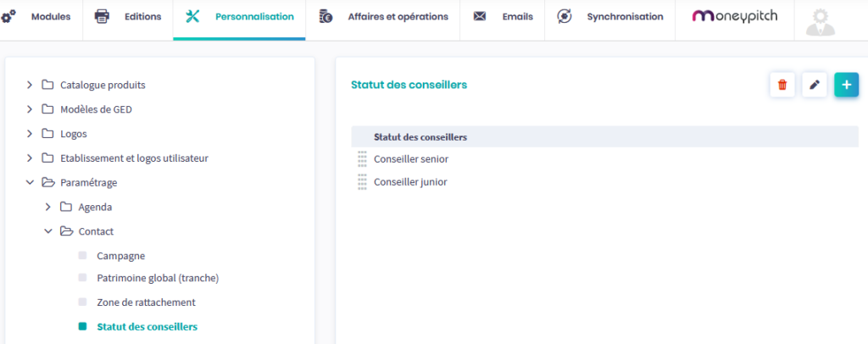Click drag handle beside Conseiller junior
The height and width of the screenshot is (344, 868).
click(362, 181)
